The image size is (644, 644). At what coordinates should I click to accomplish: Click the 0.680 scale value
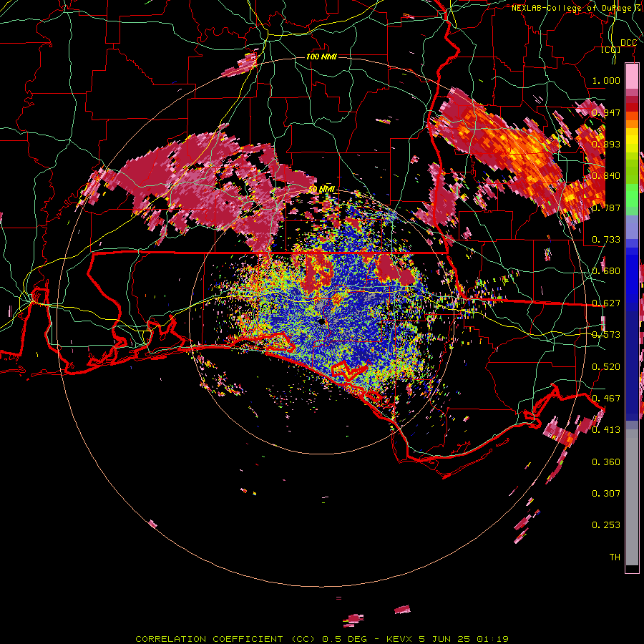(x=606, y=271)
